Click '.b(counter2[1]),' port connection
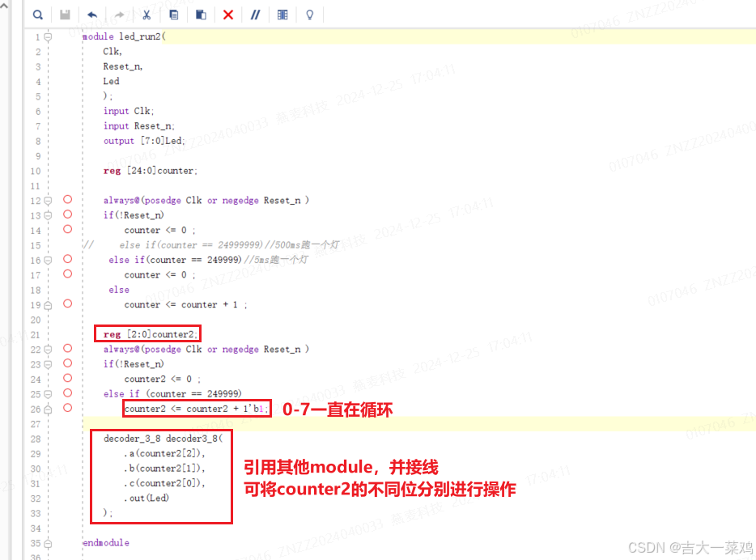Image resolution: width=756 pixels, height=560 pixels. pyautogui.click(x=164, y=469)
